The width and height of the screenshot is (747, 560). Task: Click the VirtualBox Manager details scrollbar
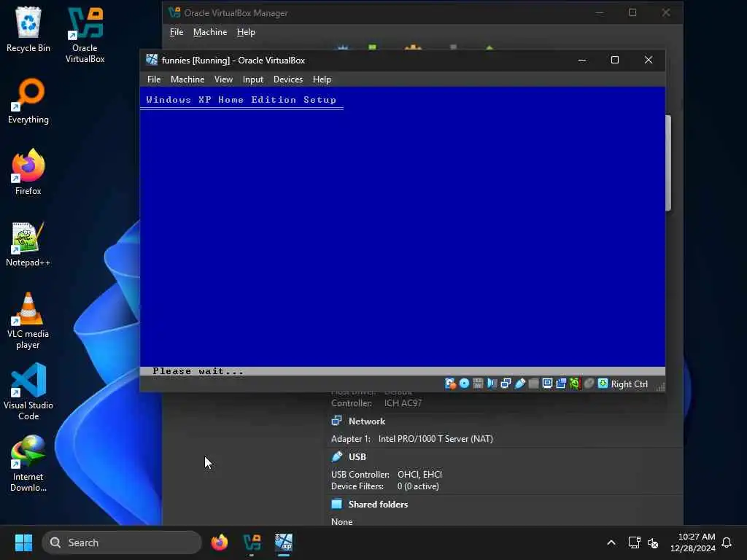[668, 163]
